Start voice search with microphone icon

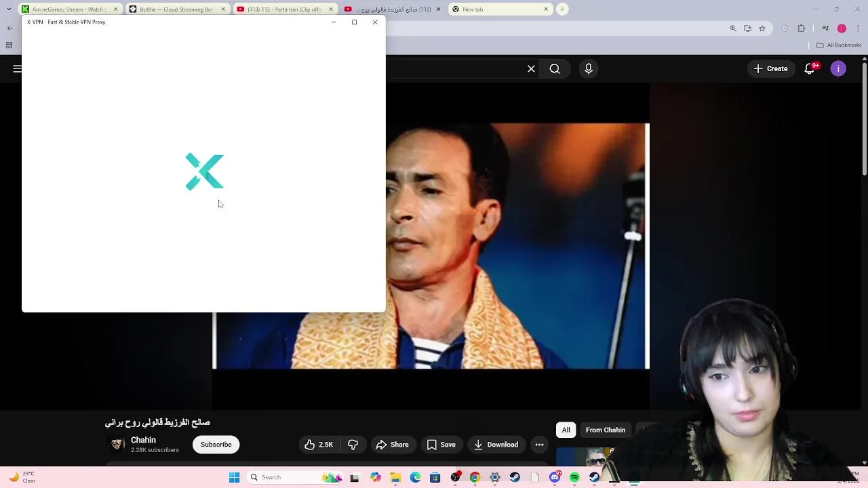(589, 68)
